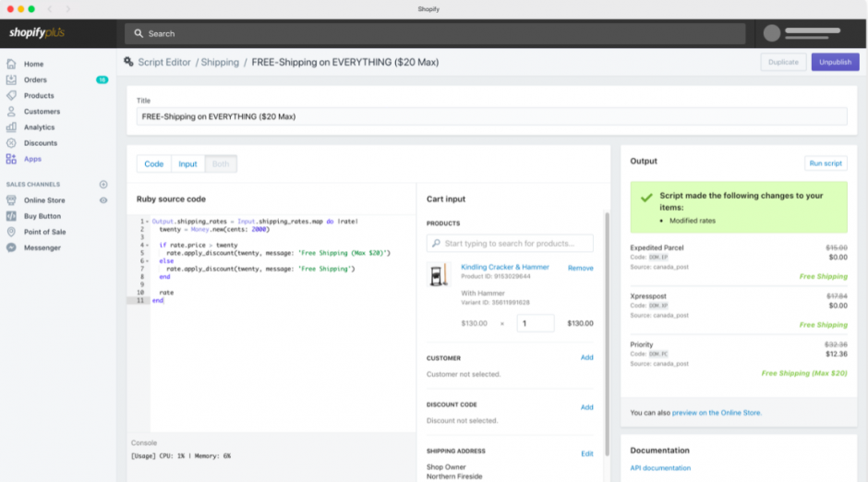Collapse the if block at line 4
The width and height of the screenshot is (868, 482).
click(x=147, y=246)
